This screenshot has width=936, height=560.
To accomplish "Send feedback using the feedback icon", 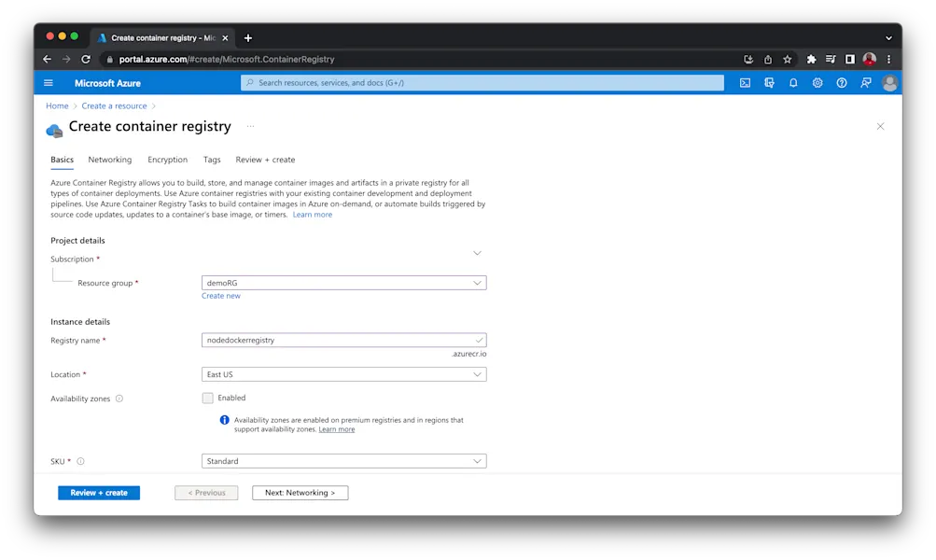I will (x=866, y=82).
